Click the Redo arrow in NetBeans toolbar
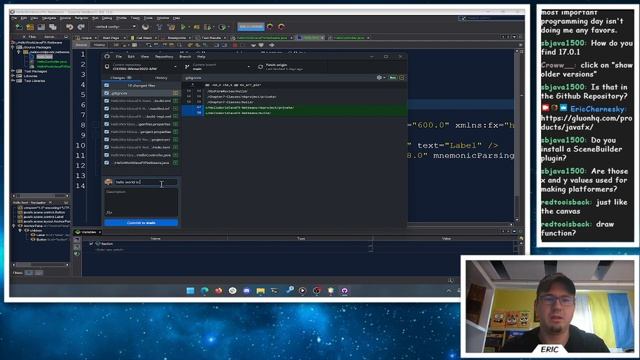Image resolution: width=640 pixels, height=360 pixels. point(81,27)
